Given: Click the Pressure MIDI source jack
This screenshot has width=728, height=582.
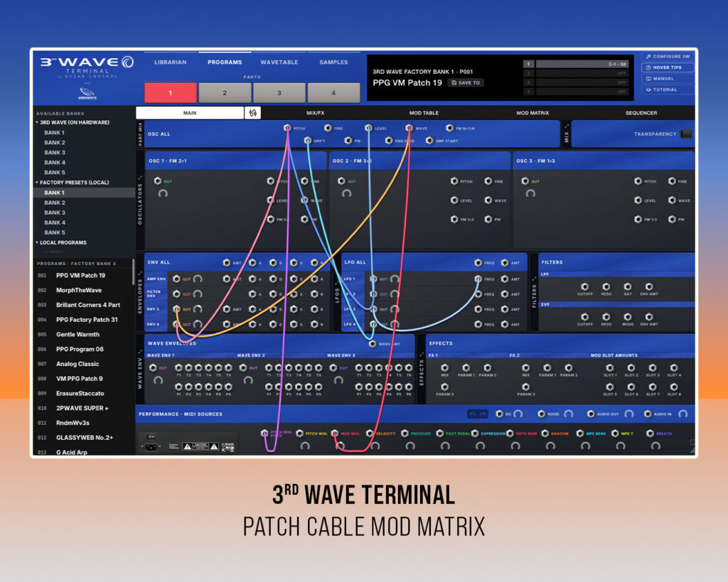Looking at the screenshot, I should 405,433.
